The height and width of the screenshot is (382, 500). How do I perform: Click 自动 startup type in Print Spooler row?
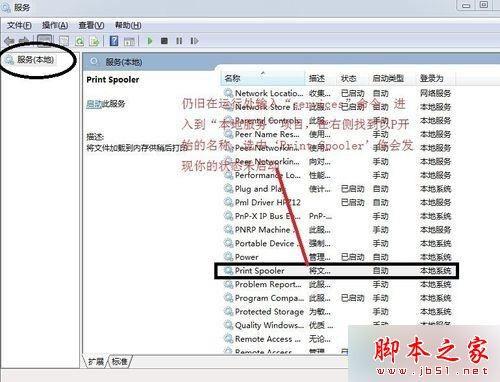coord(380,271)
